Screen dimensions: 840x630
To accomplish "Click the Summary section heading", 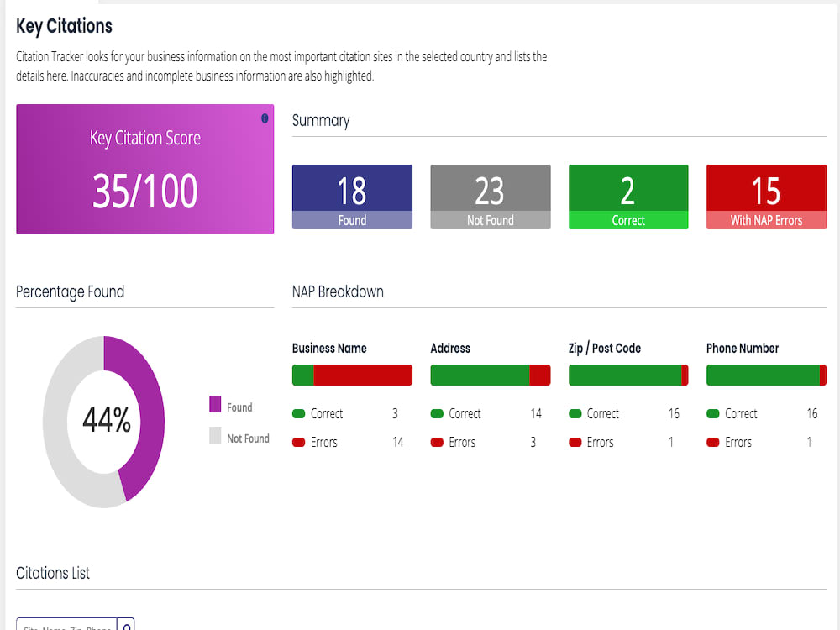I will point(321,120).
